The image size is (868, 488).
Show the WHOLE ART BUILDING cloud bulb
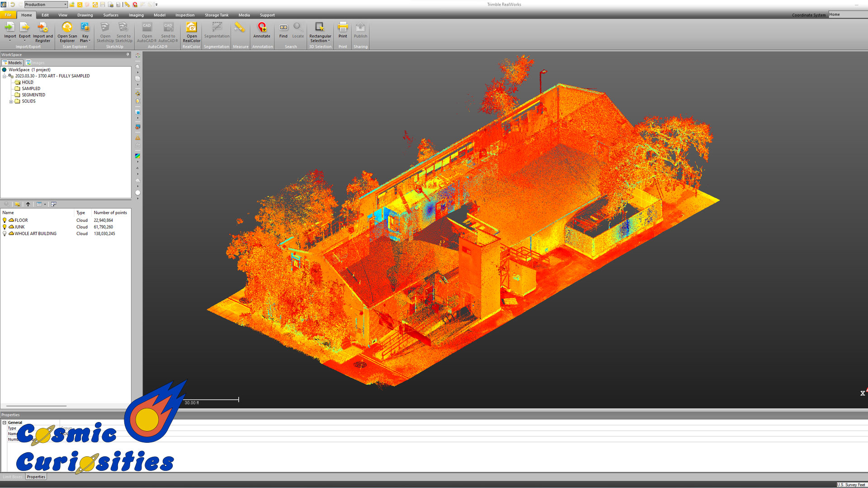pyautogui.click(x=5, y=234)
